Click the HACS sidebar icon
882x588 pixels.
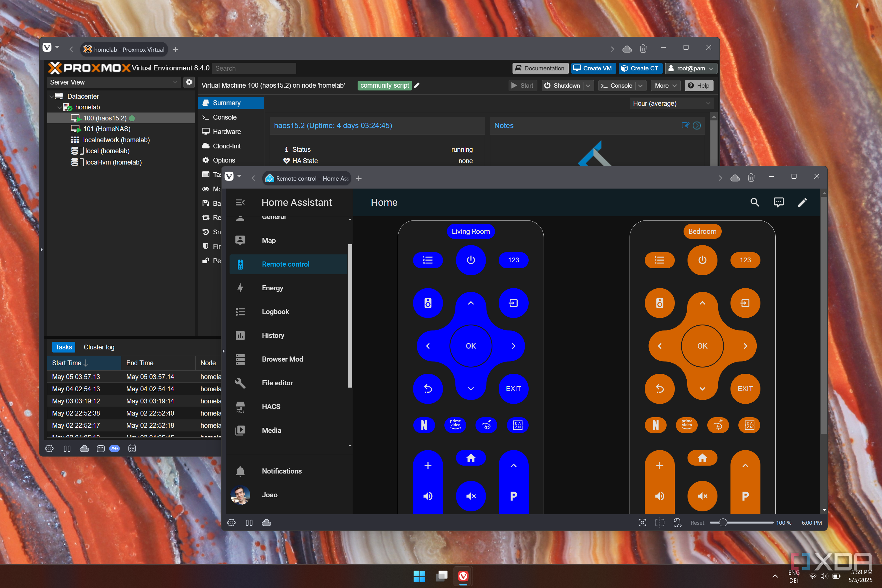[240, 407]
